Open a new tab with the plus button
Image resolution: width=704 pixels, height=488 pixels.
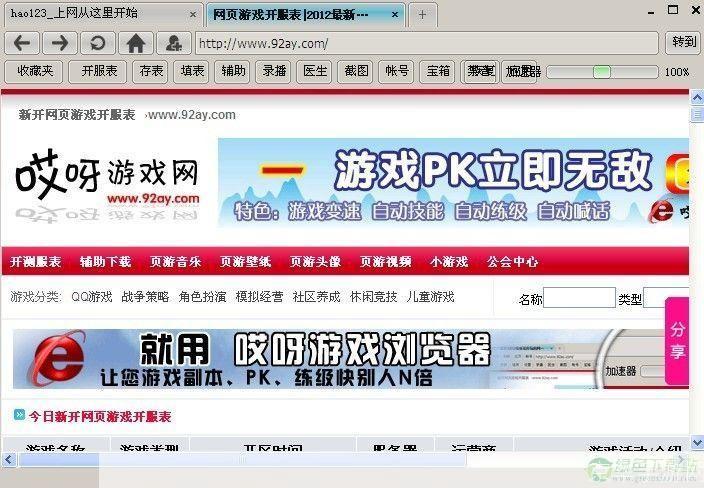click(422, 15)
